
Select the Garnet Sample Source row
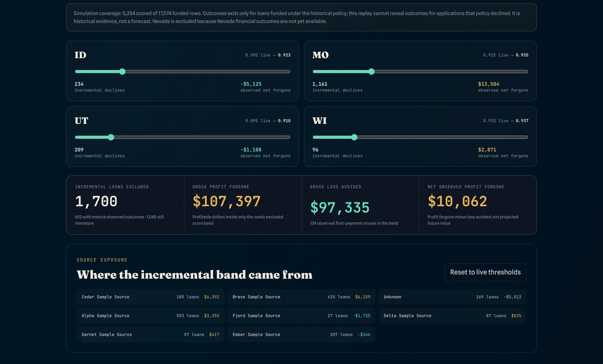coord(150,335)
